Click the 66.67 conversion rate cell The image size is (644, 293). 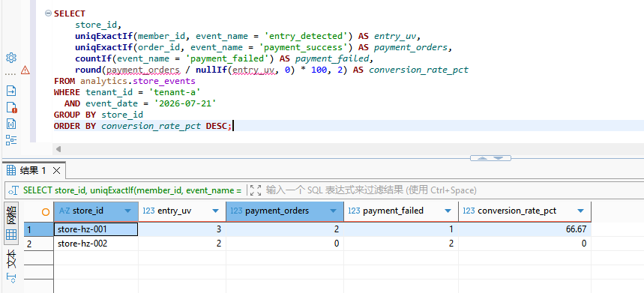[x=525, y=229]
